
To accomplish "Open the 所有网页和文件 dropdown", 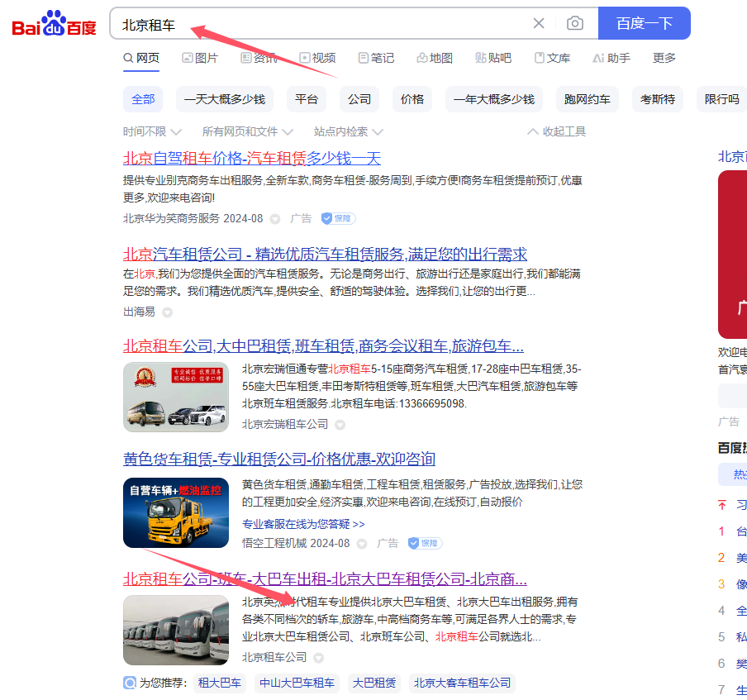I will [x=247, y=131].
